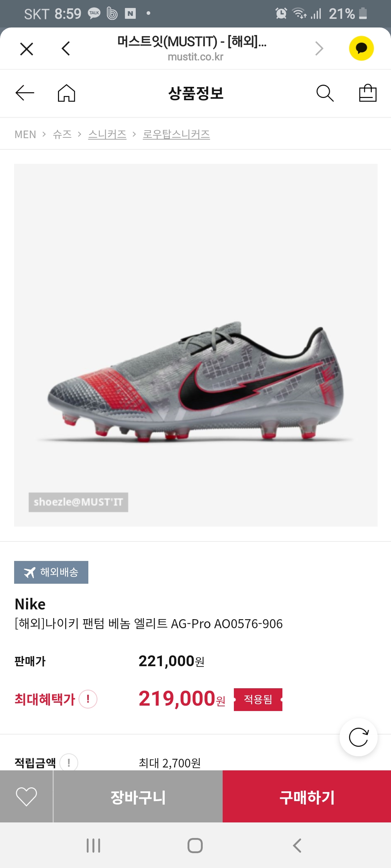Image resolution: width=391 pixels, height=868 pixels.
Task: Open MEN category breadcrumb
Action: (25, 135)
